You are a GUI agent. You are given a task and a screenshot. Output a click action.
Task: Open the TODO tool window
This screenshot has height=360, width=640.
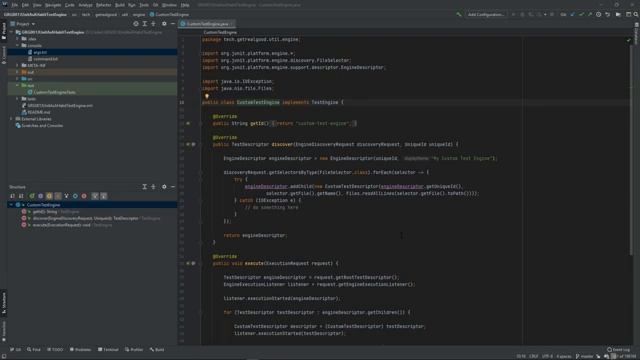coord(55,350)
